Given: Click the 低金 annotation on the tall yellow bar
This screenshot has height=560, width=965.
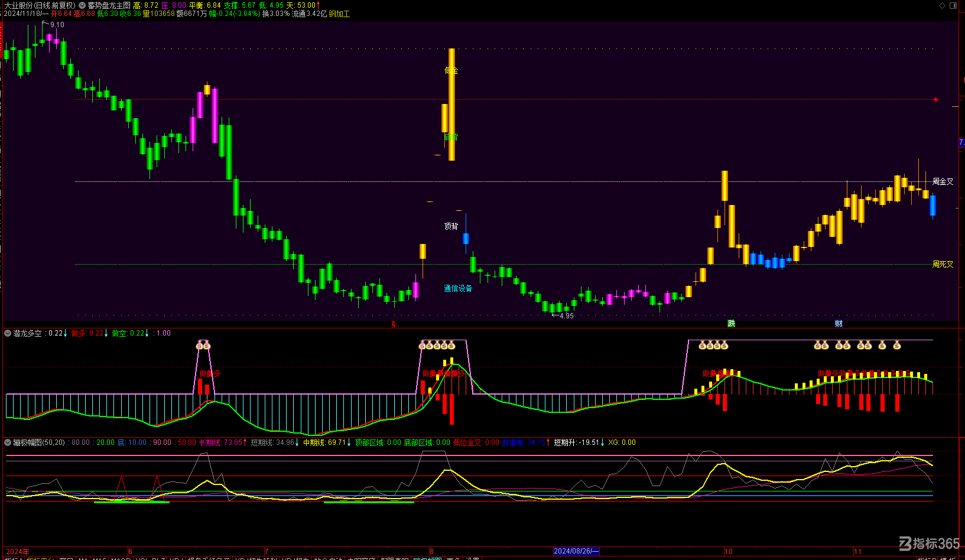Looking at the screenshot, I should [451, 70].
